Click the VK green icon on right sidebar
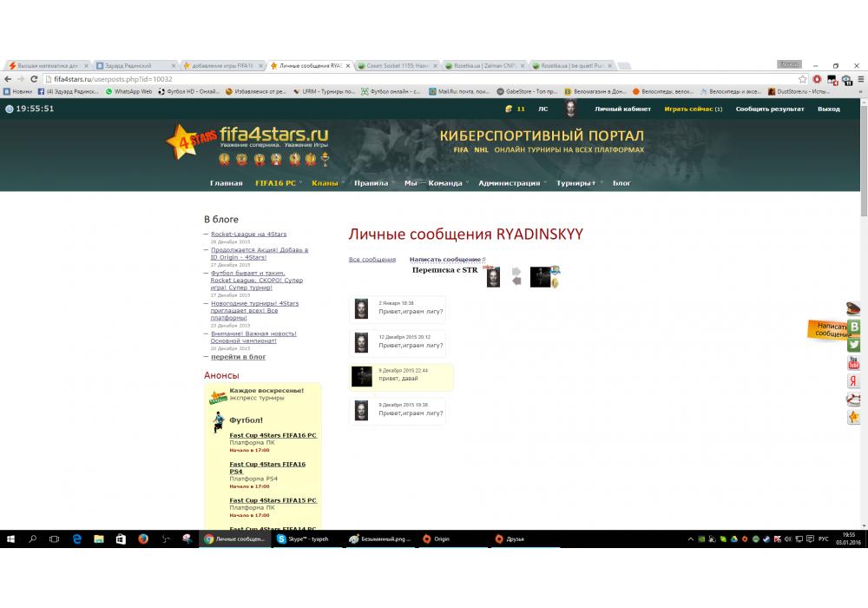Viewport: 868px width, 608px height. pos(854,327)
